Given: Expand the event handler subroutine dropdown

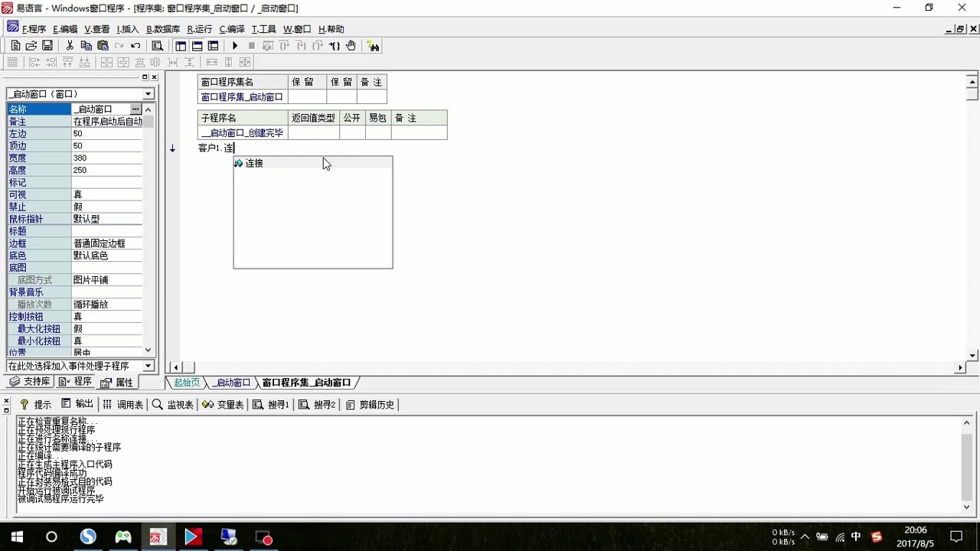Looking at the screenshot, I should (x=149, y=366).
